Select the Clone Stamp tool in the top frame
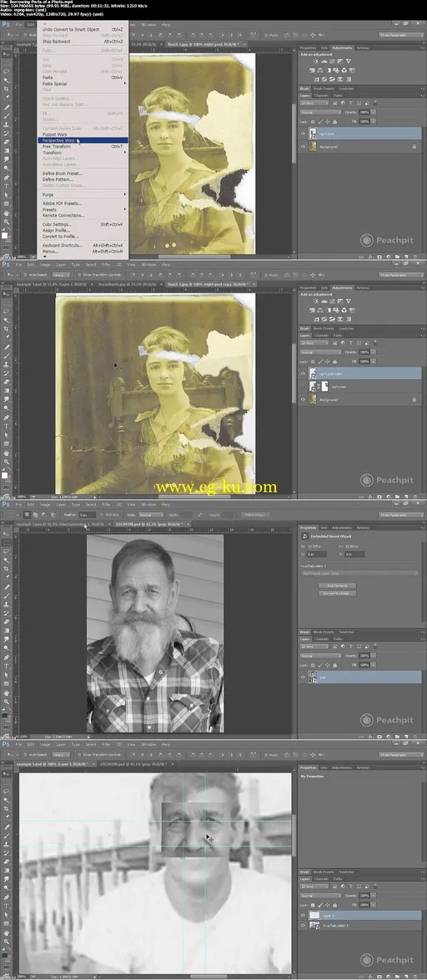 point(6,124)
